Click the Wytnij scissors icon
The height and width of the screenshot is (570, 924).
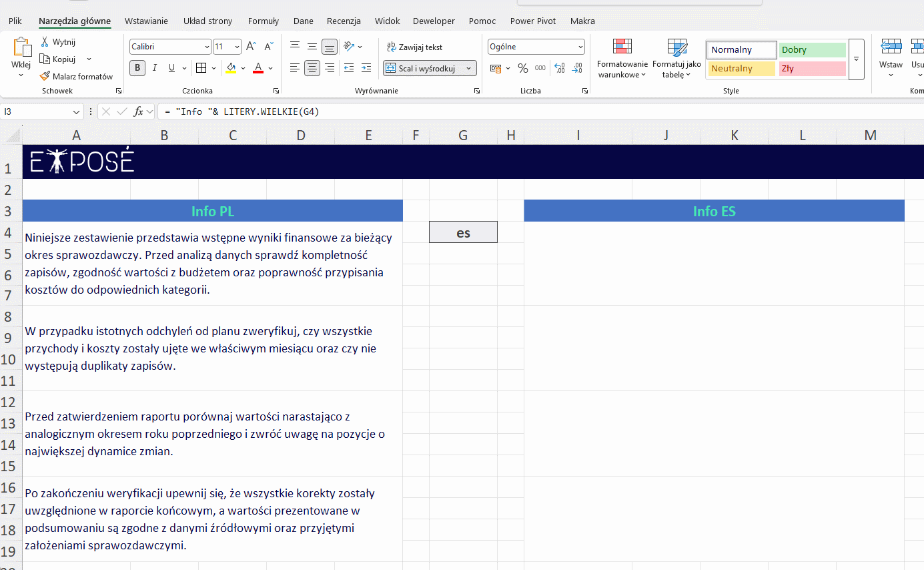(x=45, y=42)
